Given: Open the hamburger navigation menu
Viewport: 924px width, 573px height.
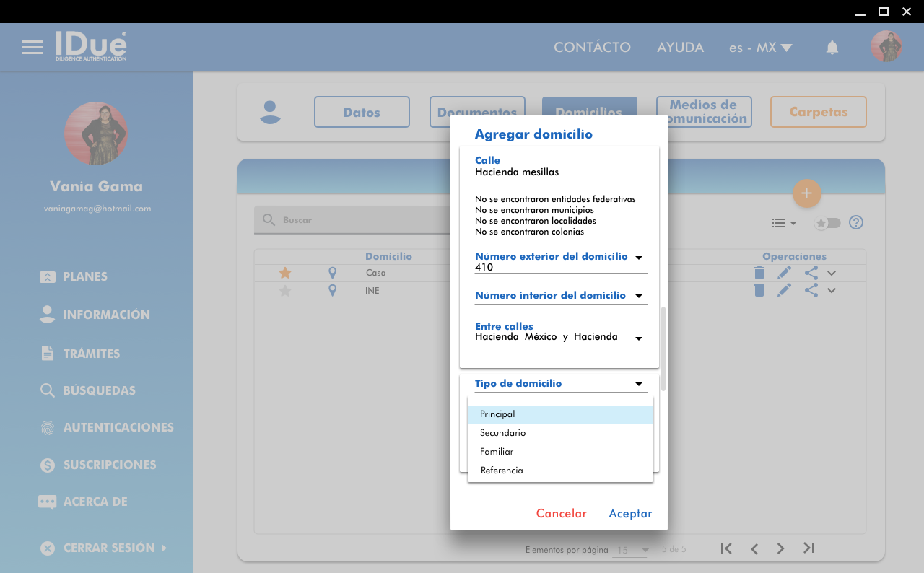Looking at the screenshot, I should coord(32,48).
